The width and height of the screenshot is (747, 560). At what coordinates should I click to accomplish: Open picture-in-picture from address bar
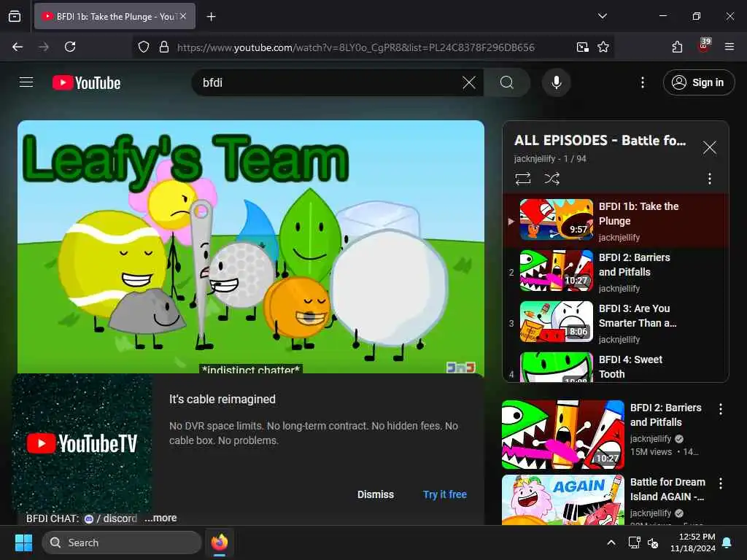[x=582, y=47]
